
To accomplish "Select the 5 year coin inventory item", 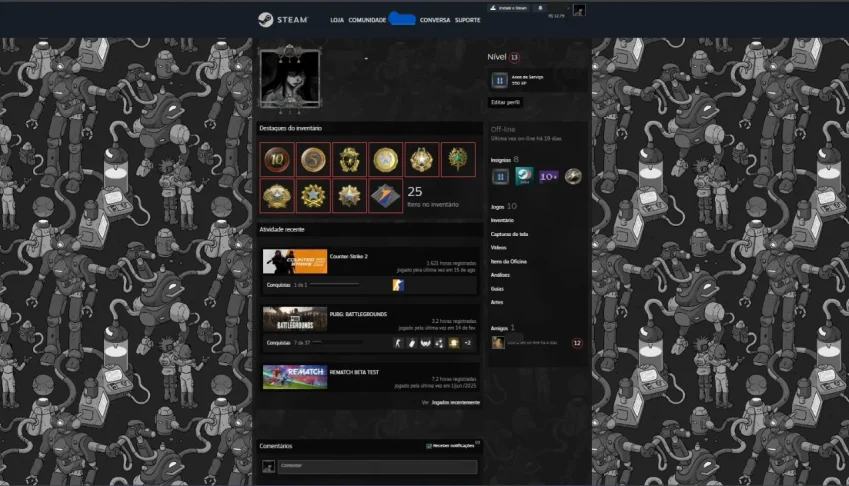I will (x=314, y=159).
